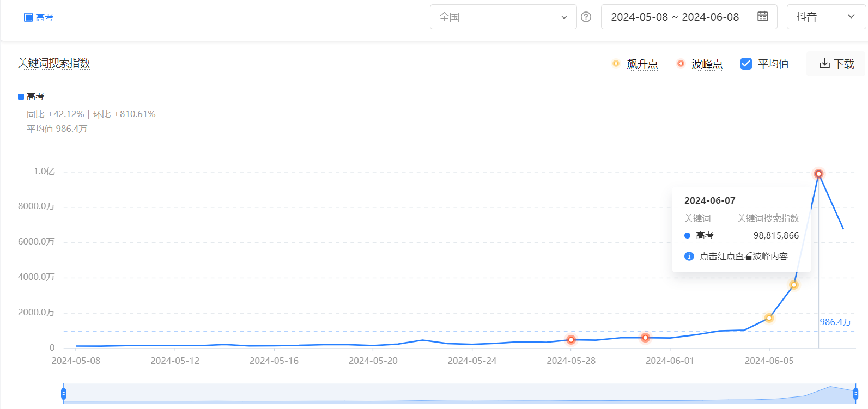The width and height of the screenshot is (868, 409).
Task: Open the date range 2024-05-08 ~ 2024-06-08 field
Action: tap(675, 17)
